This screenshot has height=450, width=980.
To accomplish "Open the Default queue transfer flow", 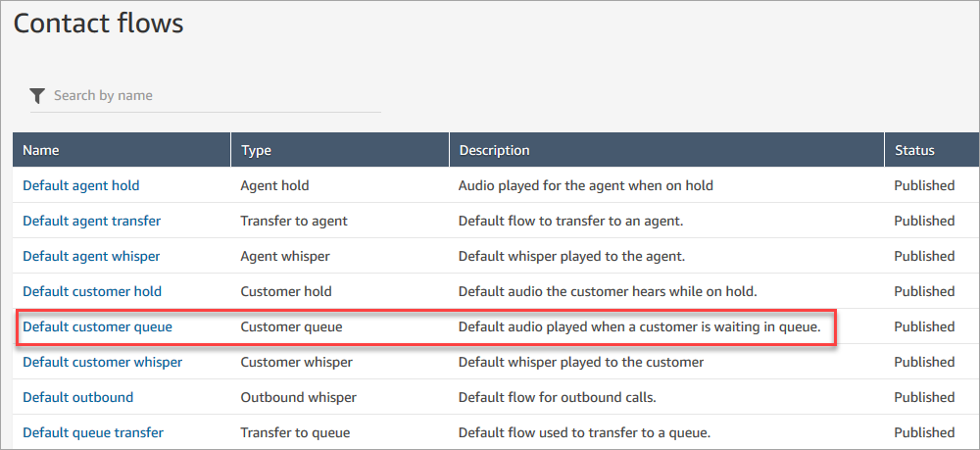I will pos(93,432).
